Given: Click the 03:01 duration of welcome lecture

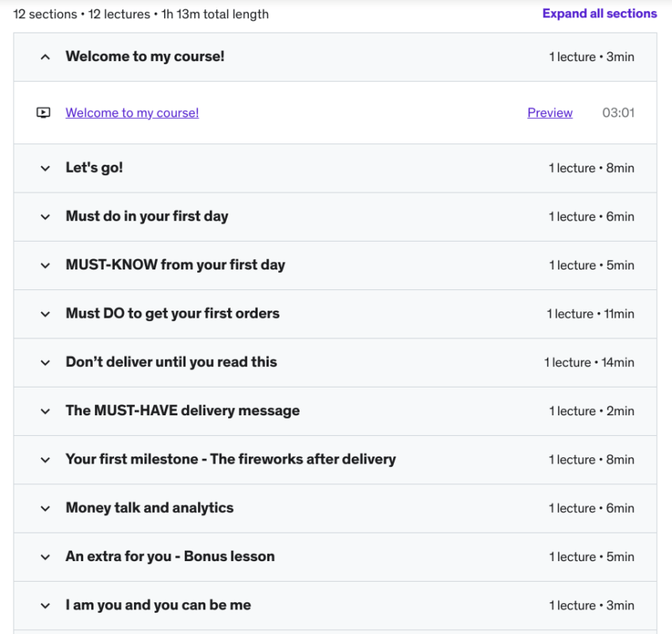Looking at the screenshot, I should pyautogui.click(x=618, y=113).
